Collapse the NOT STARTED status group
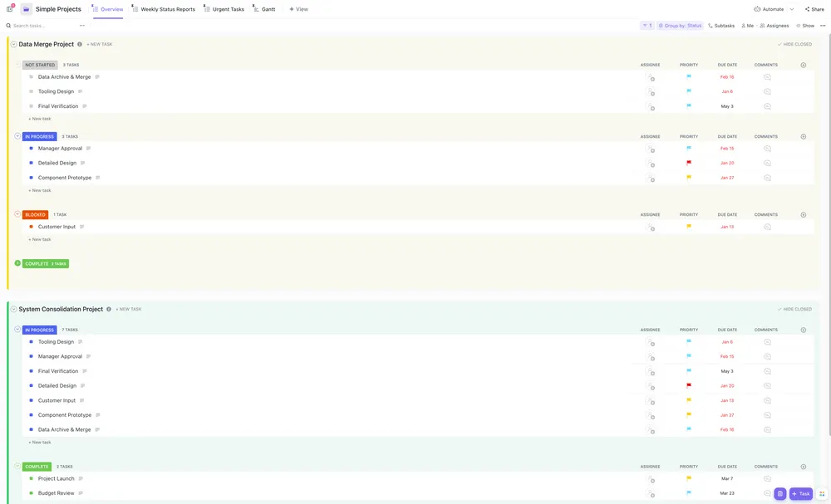 point(17,65)
